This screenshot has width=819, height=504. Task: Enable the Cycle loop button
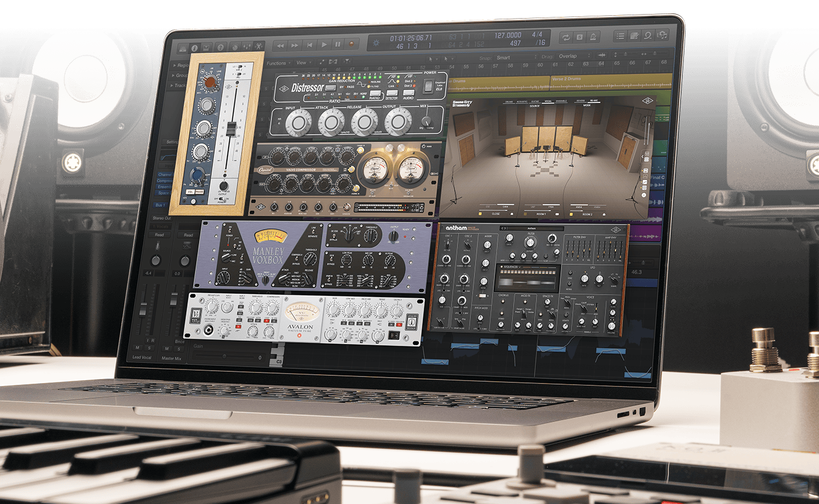click(565, 37)
